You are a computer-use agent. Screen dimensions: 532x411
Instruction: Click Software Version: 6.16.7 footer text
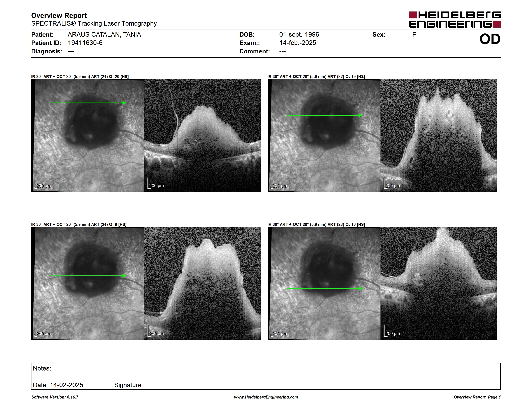click(55, 397)
